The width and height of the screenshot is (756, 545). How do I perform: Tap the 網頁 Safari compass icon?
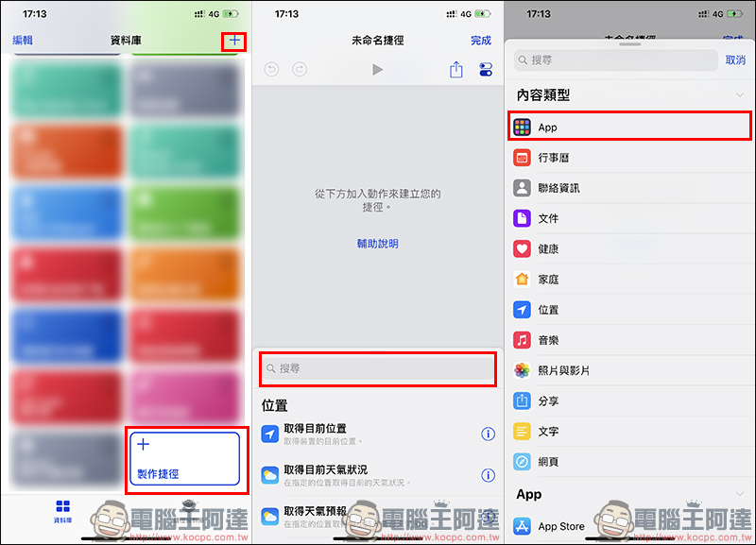coord(523,461)
